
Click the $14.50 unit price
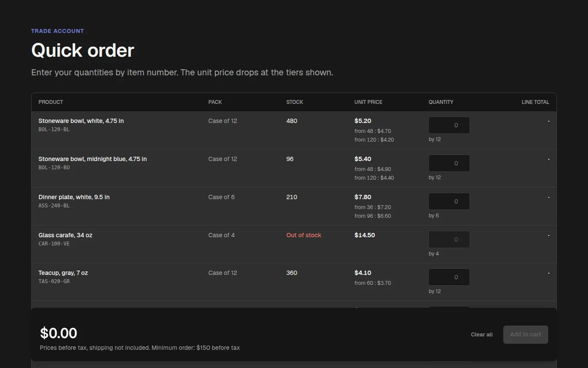tap(364, 235)
